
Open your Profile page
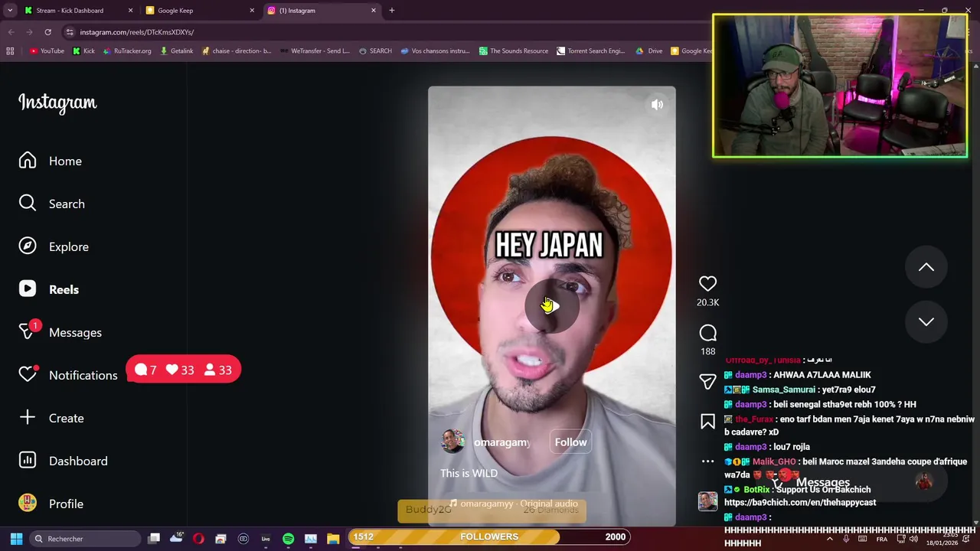click(51, 504)
